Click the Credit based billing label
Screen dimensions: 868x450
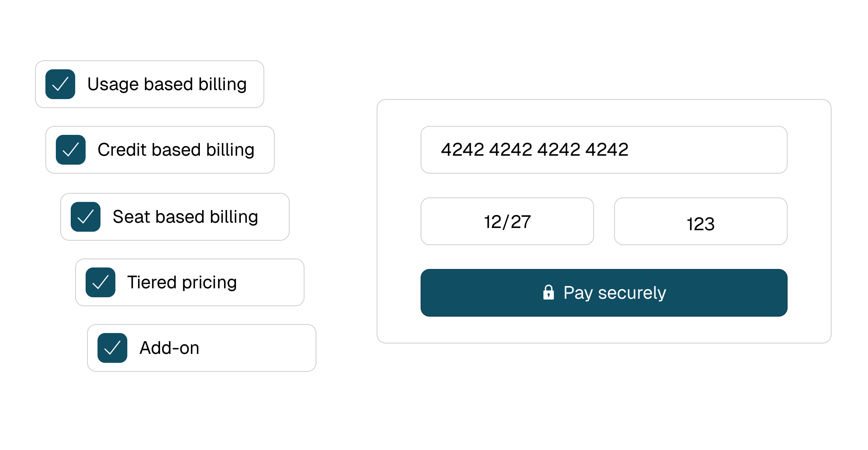[176, 150]
